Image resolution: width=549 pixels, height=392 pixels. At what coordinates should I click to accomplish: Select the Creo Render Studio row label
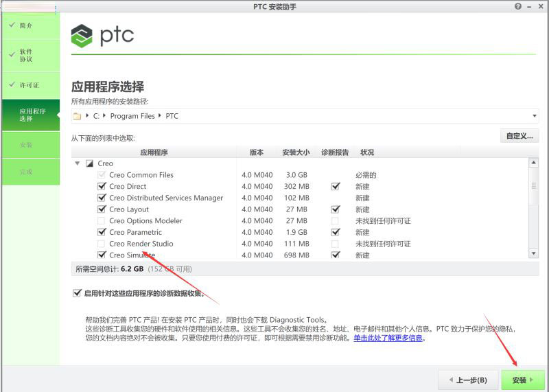pos(141,244)
